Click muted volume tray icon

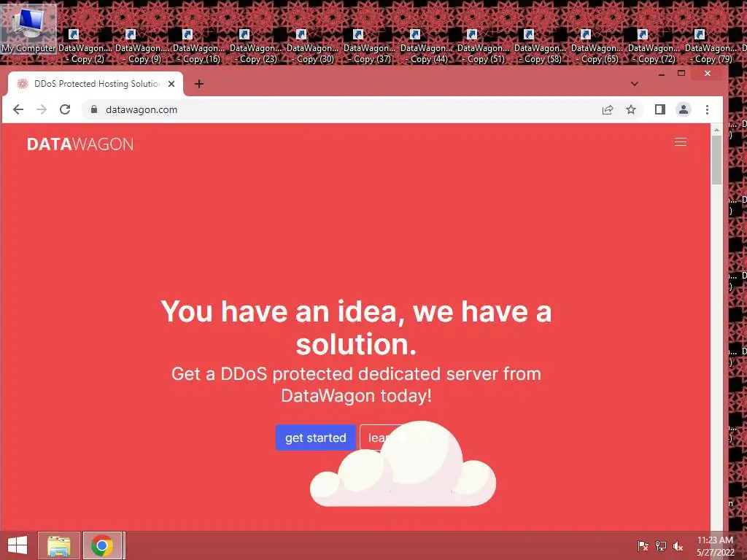coord(678,545)
